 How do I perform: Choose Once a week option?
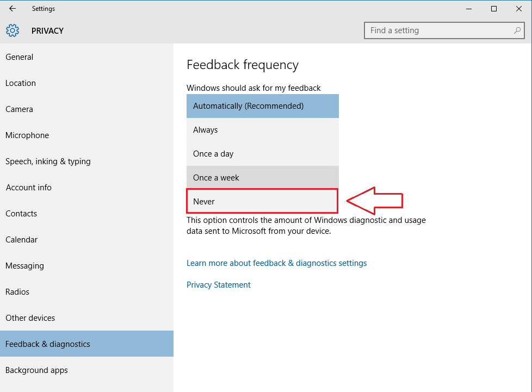(x=262, y=178)
